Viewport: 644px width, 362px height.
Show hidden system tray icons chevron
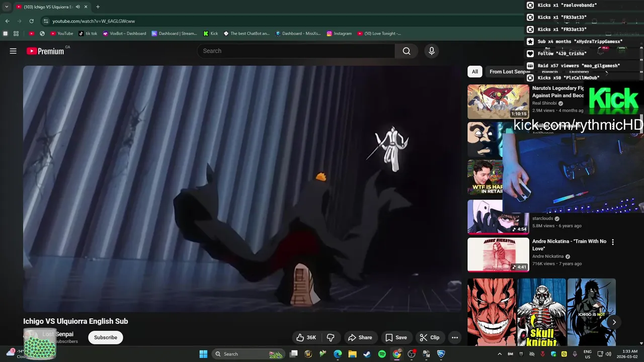[x=500, y=354]
